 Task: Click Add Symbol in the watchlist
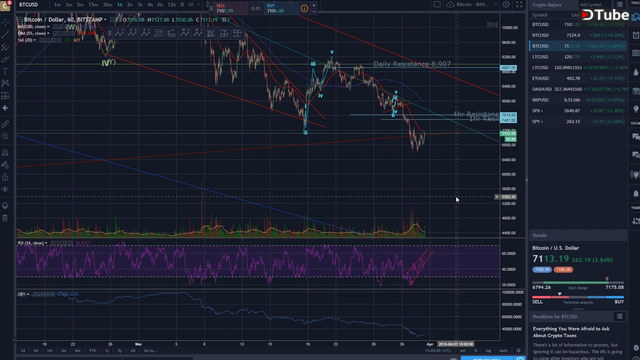[x=591, y=4]
